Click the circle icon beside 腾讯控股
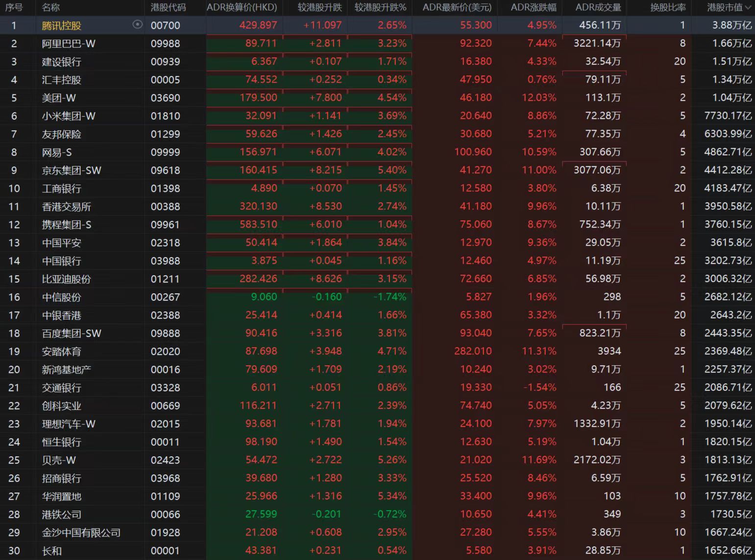Screen dimensions: 755x560 (x=138, y=24)
